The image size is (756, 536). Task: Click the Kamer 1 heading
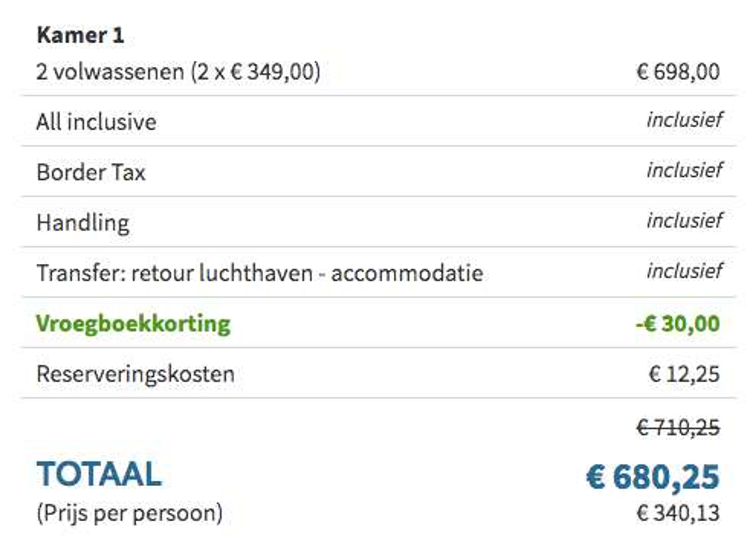pos(80,35)
